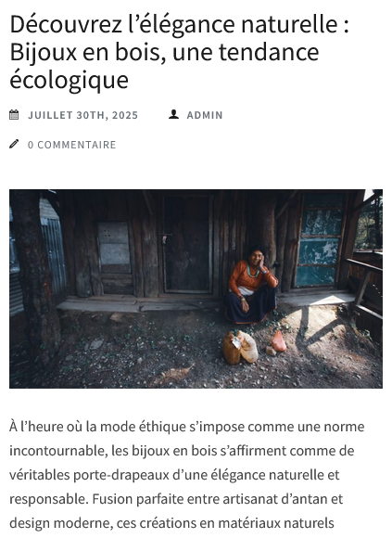The image size is (392, 538).
Task: Click the paragraph line starting À l'heure
Action: pyautogui.click(x=187, y=428)
